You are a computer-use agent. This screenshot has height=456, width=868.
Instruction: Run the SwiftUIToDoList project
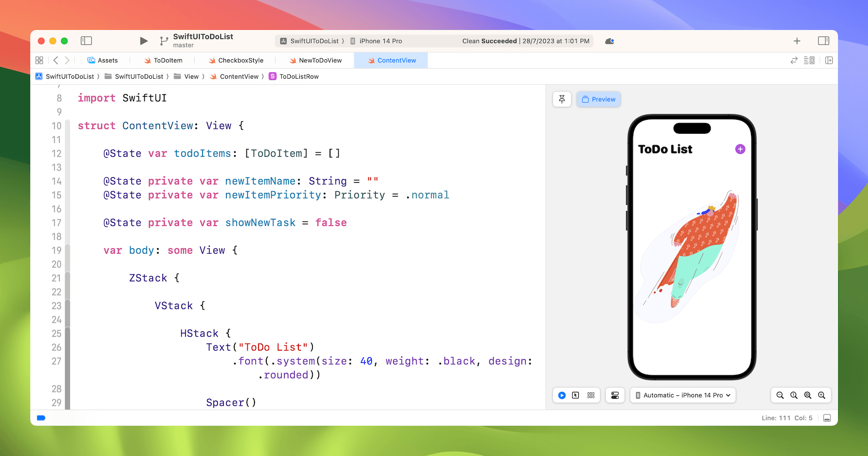coord(144,41)
